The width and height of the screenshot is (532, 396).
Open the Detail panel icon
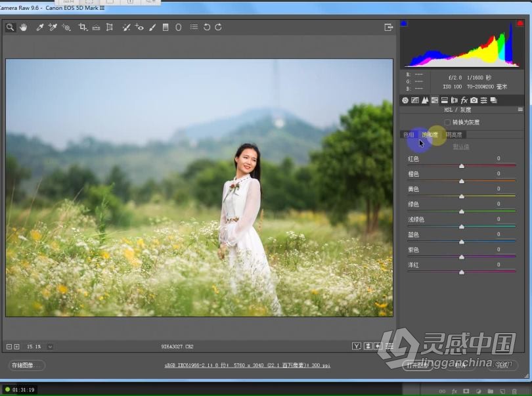pos(425,100)
